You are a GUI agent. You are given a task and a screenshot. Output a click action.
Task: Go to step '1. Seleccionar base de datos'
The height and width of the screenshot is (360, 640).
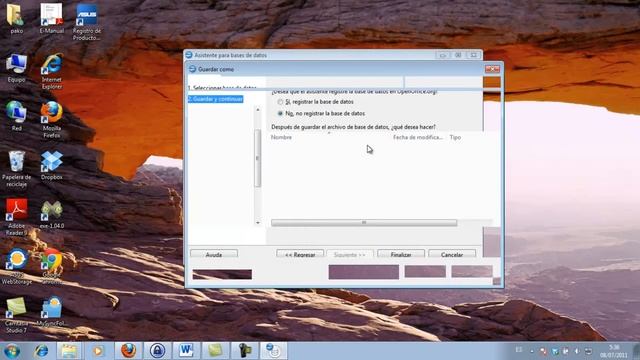[222, 88]
